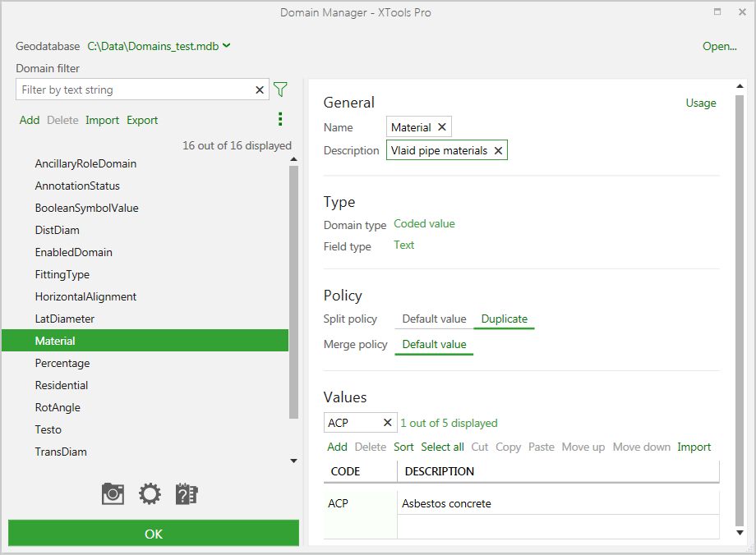Viewport: 756px width, 555px height.
Task: Import coded values into Values table
Action: point(694,447)
